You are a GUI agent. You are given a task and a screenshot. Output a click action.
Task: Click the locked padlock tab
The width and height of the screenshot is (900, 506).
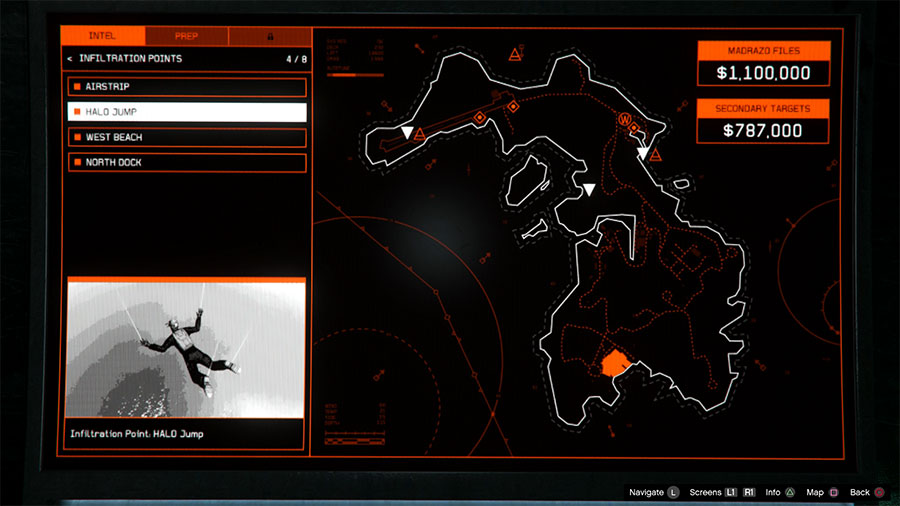coord(268,36)
